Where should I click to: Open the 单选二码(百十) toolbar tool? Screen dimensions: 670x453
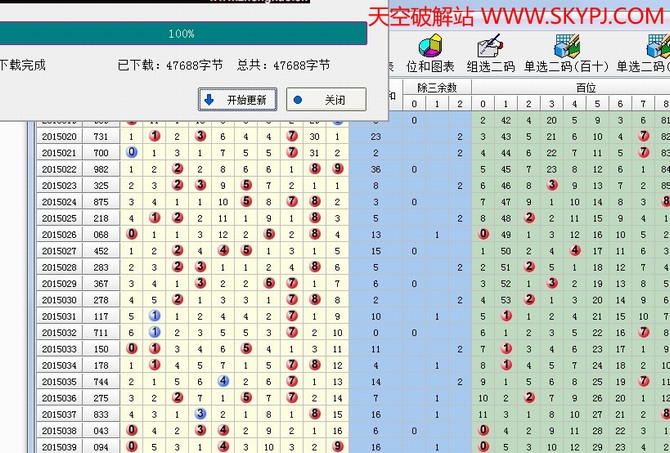coord(565,54)
